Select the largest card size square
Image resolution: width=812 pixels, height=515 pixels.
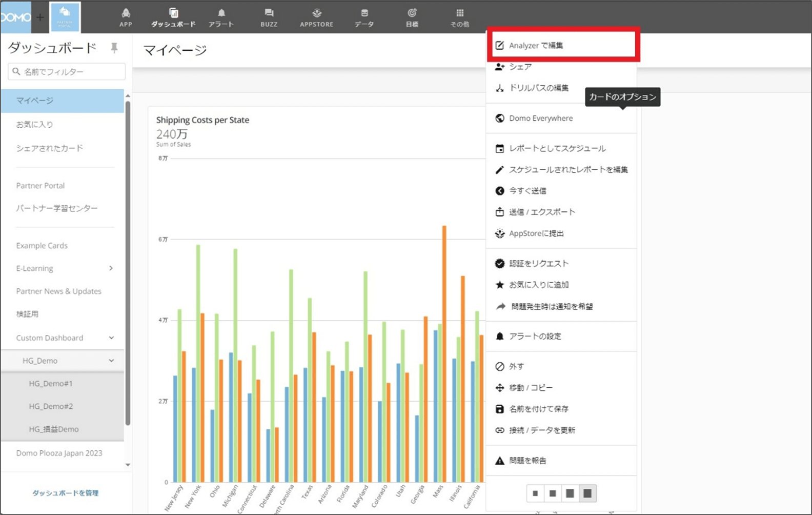pos(587,493)
